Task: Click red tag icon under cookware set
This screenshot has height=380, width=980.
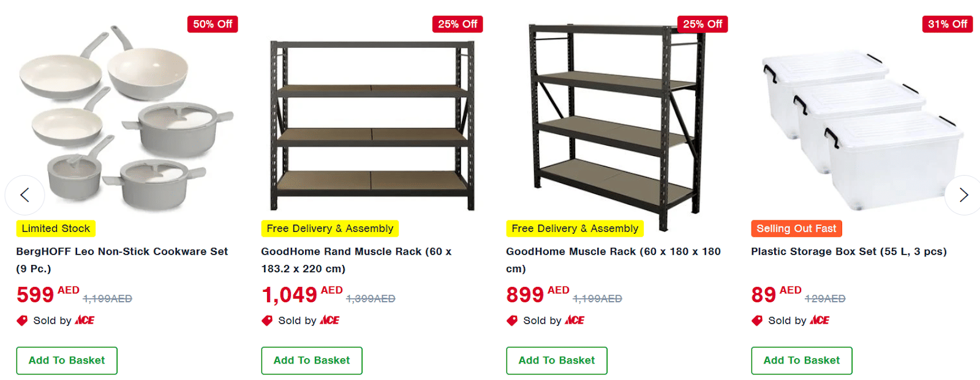Action: (x=22, y=321)
